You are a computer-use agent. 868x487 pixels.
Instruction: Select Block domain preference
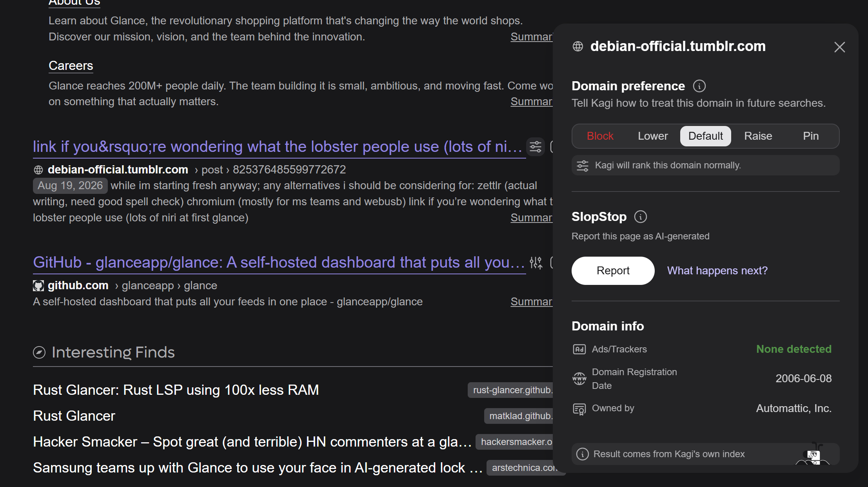[x=600, y=136]
